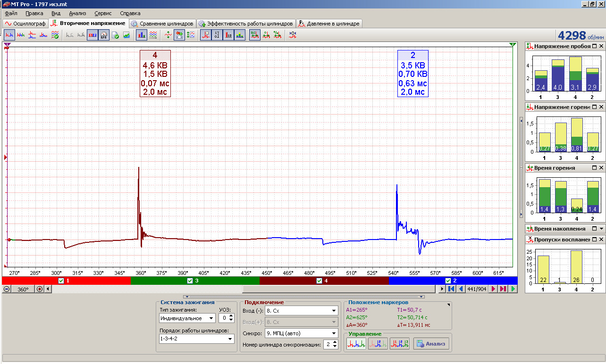Open the Тип зажигания dropdown
606x364 pixels.
[x=211, y=319]
